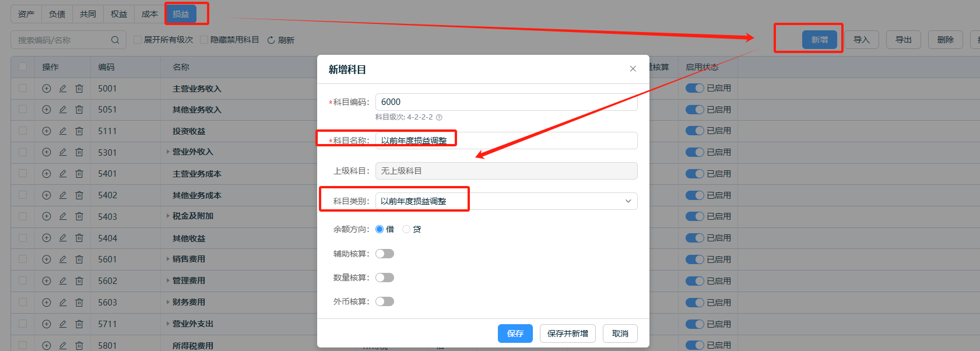Click edit pencil icon for row 5601

[63, 259]
